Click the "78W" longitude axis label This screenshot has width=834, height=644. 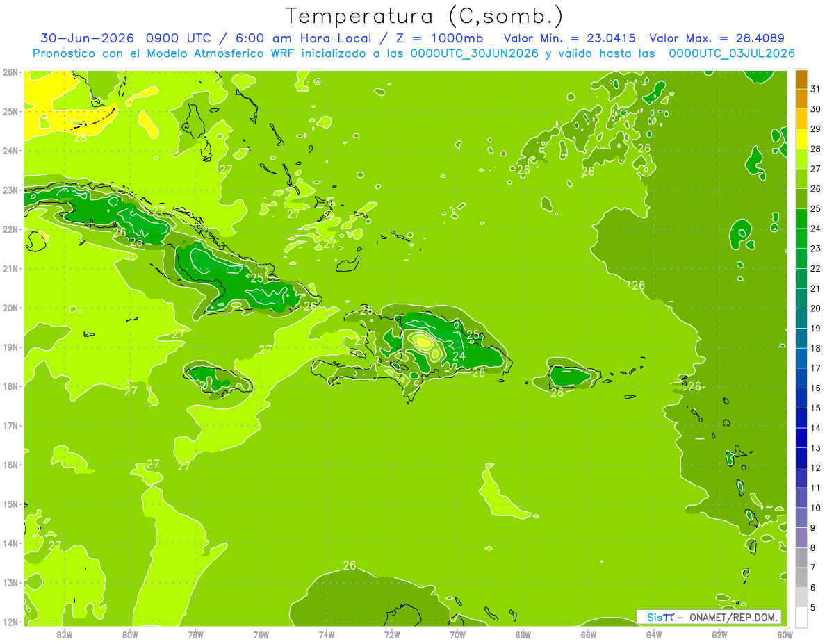point(195,634)
